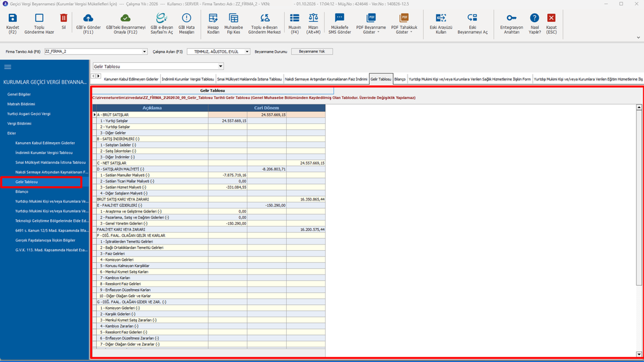Switch to Kanunen Kabul Edilmeyen Giderler tab
This screenshot has height=362, width=644.
click(x=131, y=79)
